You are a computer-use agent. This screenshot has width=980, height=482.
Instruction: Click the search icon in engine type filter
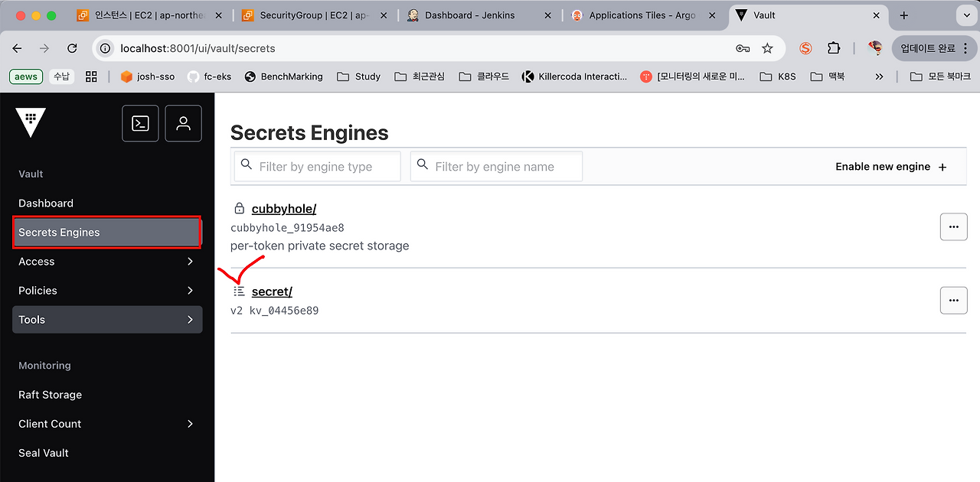click(247, 164)
